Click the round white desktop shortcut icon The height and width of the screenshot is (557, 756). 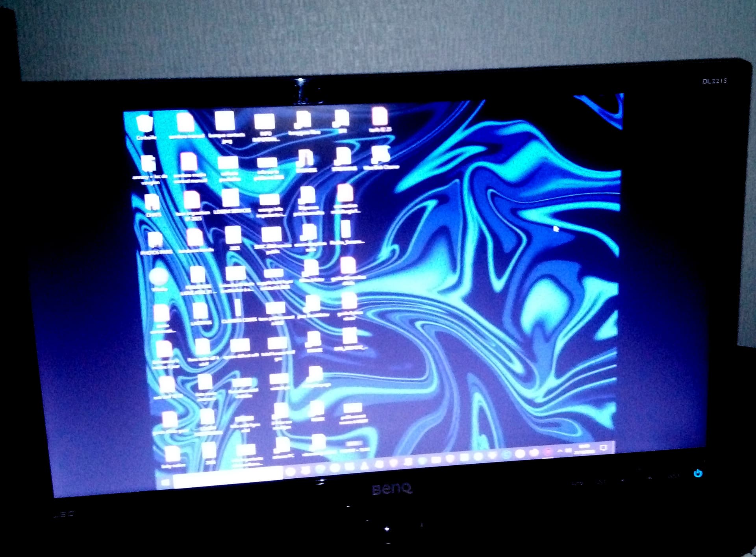pos(159,276)
